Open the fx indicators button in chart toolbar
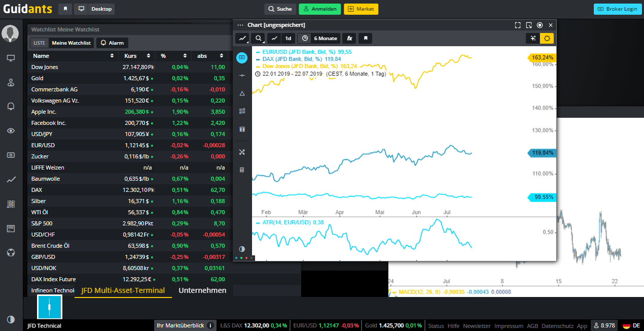The height and width of the screenshot is (331, 644). pyautogui.click(x=349, y=38)
